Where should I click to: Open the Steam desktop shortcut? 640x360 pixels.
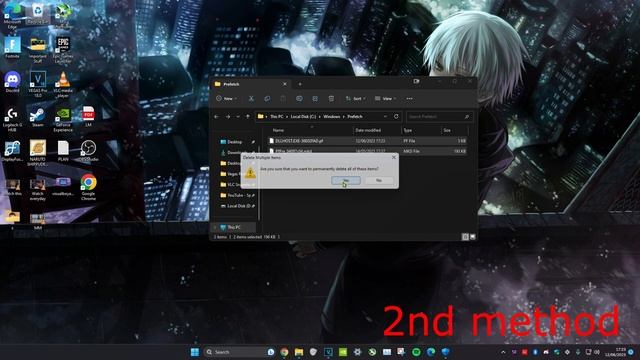38,117
